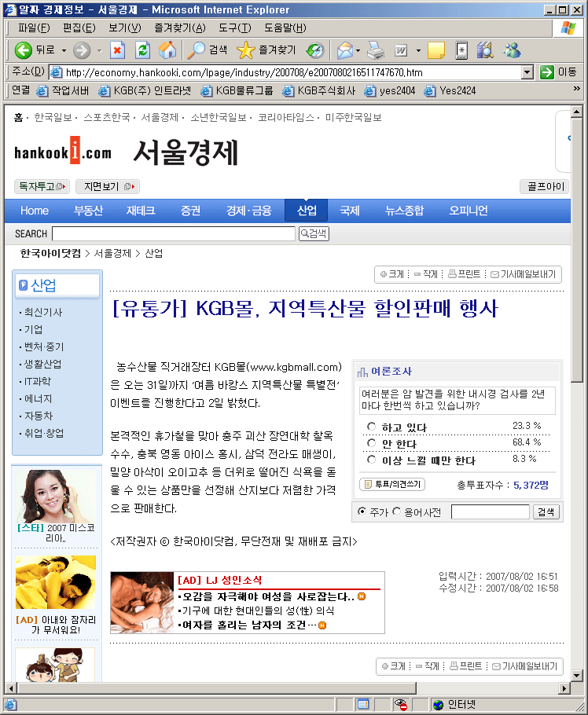Open the 도움말(H) menu
Image resolution: width=588 pixels, height=715 pixels.
285,28
